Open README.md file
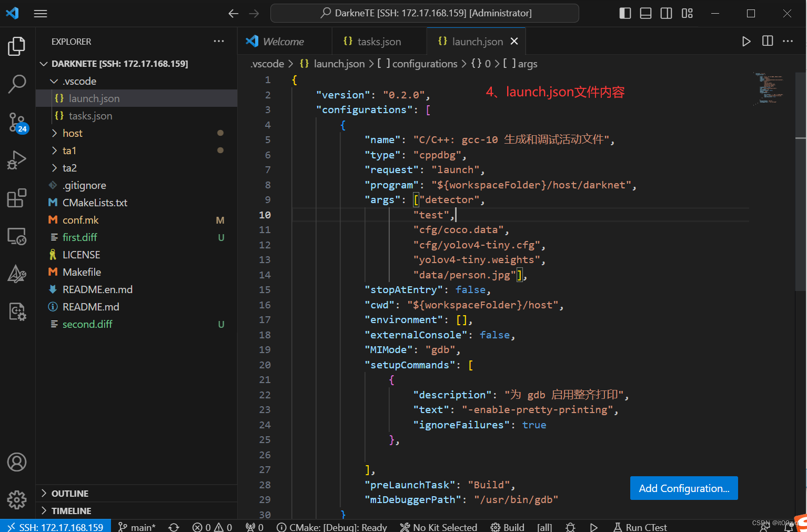The height and width of the screenshot is (532, 807). (x=136, y=307)
